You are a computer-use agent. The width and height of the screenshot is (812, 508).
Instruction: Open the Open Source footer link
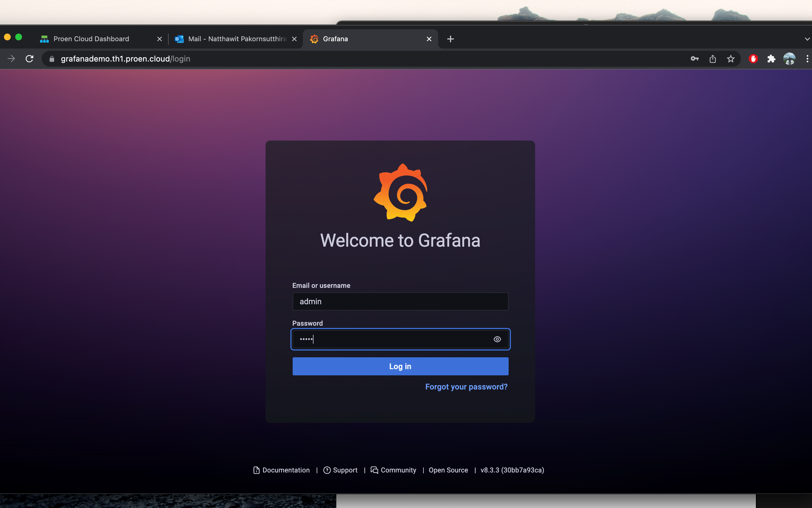pos(448,470)
